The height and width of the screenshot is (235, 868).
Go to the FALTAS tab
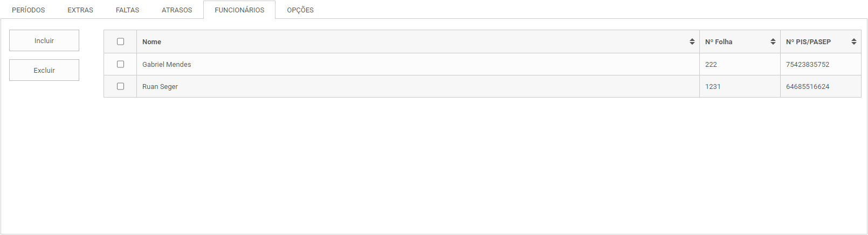[x=128, y=10]
